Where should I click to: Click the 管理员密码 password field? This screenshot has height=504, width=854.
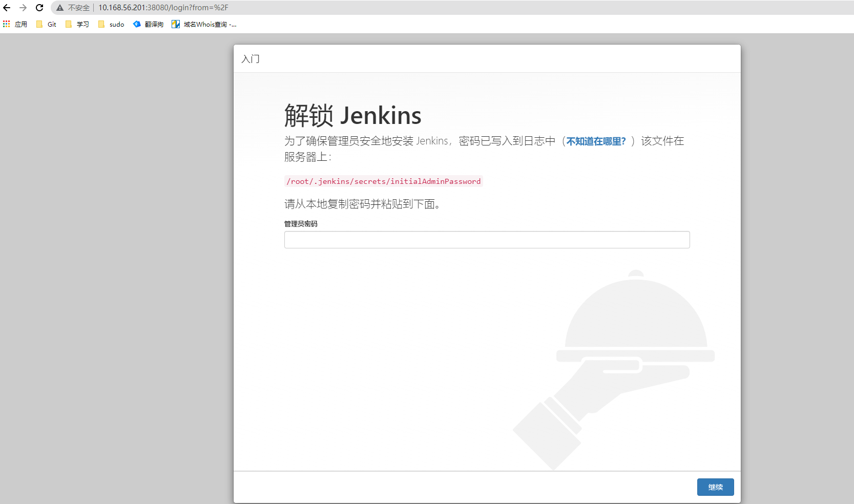tap(487, 240)
